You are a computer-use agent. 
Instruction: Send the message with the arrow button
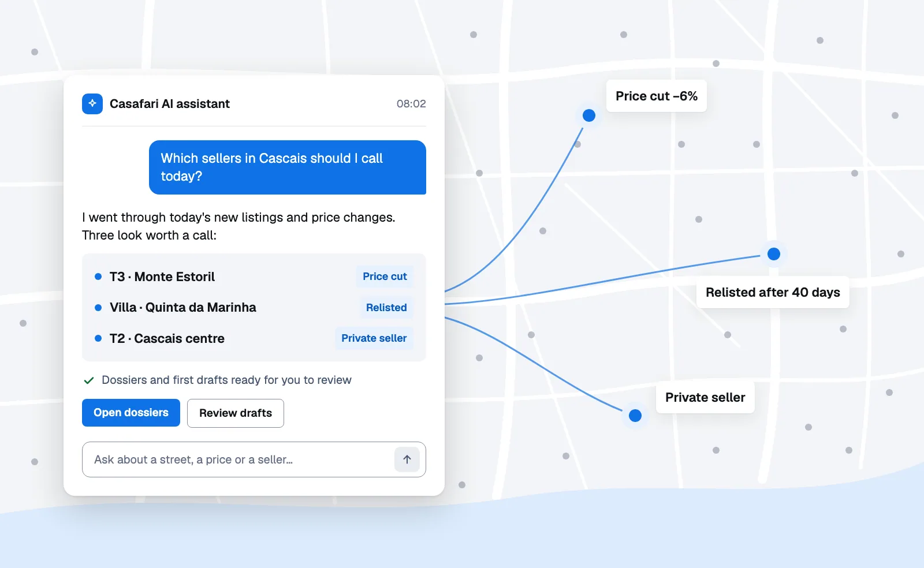point(407,459)
